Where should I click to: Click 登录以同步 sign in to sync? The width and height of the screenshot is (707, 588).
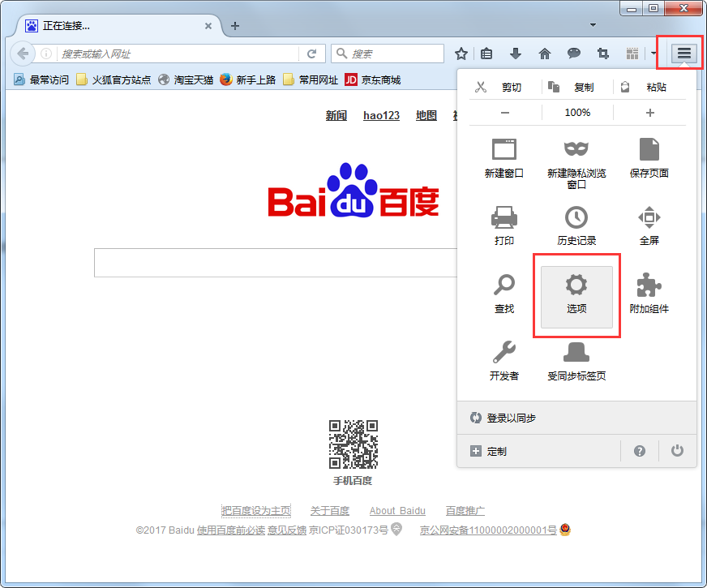point(576,418)
